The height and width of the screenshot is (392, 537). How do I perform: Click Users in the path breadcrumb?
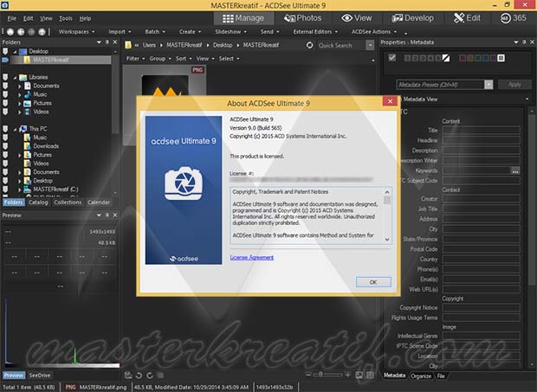[149, 45]
